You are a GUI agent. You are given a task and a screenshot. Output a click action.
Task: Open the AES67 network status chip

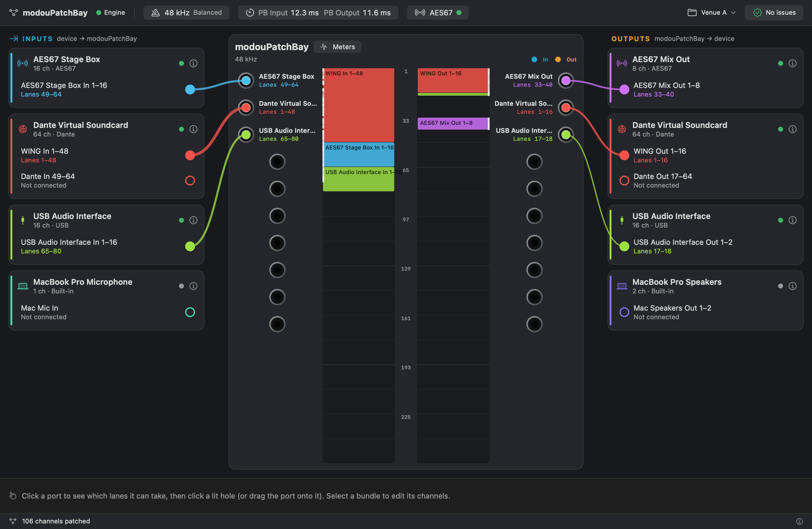tap(438, 13)
